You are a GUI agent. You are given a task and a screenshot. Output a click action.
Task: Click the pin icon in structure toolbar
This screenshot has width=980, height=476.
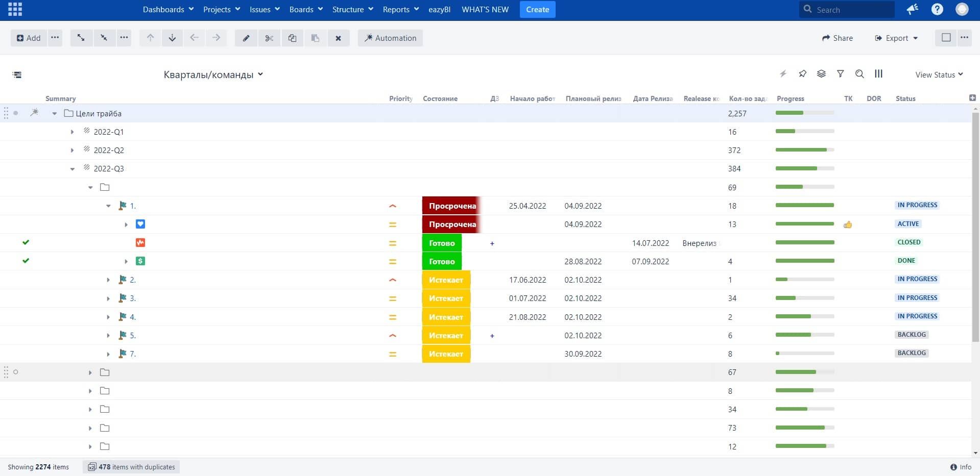[x=802, y=74]
